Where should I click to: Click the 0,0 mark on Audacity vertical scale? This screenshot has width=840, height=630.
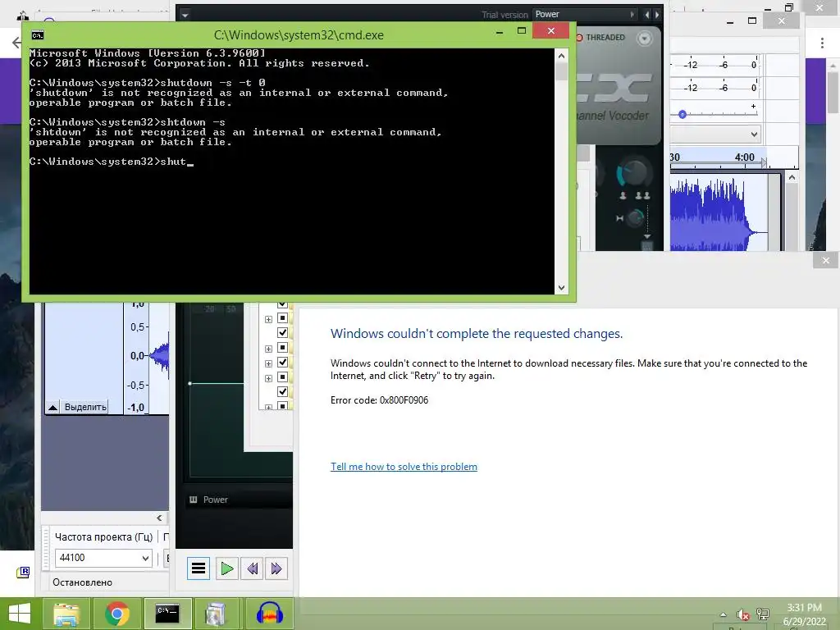point(137,356)
